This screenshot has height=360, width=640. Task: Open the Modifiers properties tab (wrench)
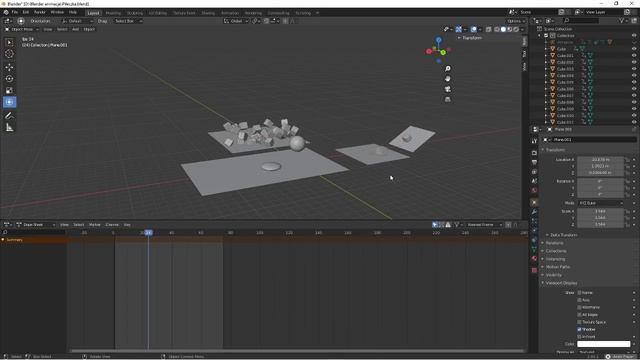point(534,212)
